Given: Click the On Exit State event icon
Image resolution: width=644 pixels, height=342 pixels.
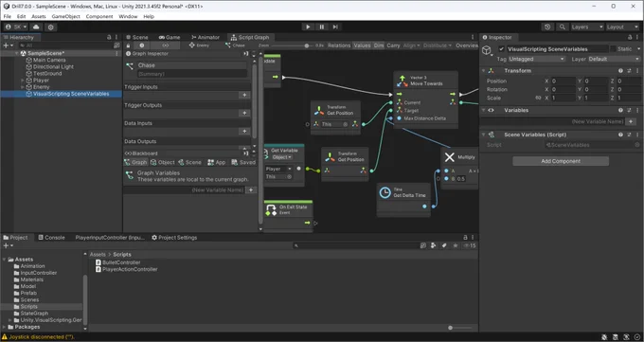Looking at the screenshot, I should [271, 210].
